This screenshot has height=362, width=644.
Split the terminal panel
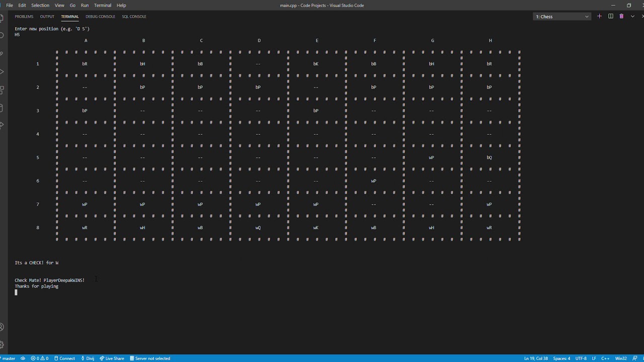coord(610,16)
